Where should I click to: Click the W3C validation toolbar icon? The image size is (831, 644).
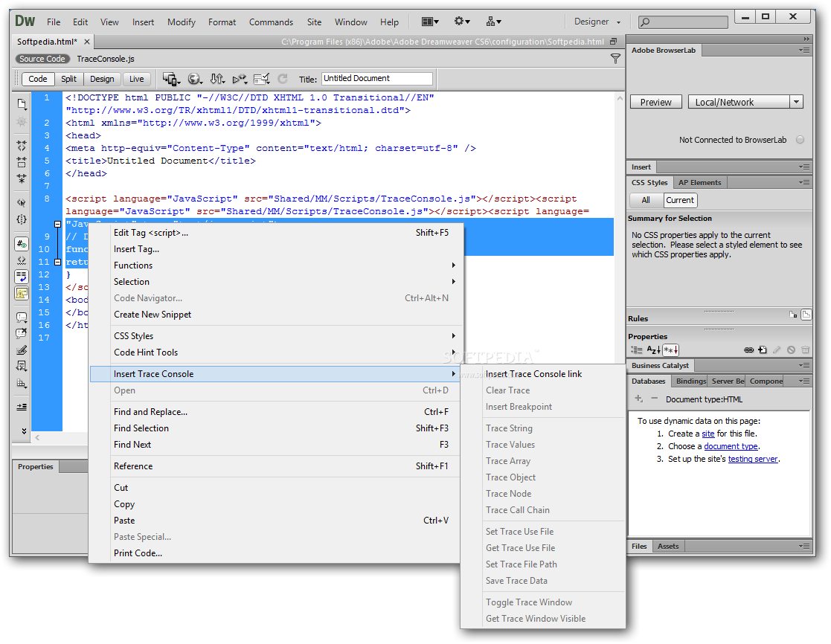tap(240, 79)
